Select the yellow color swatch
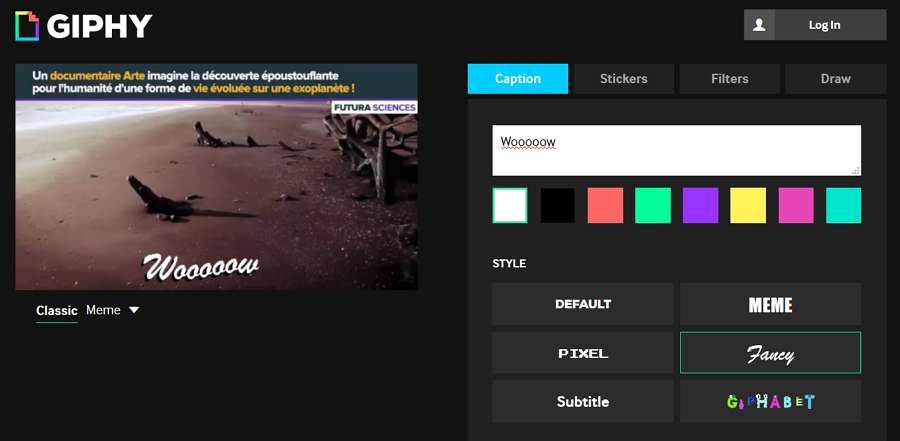Image resolution: width=900 pixels, height=441 pixels. point(748,205)
